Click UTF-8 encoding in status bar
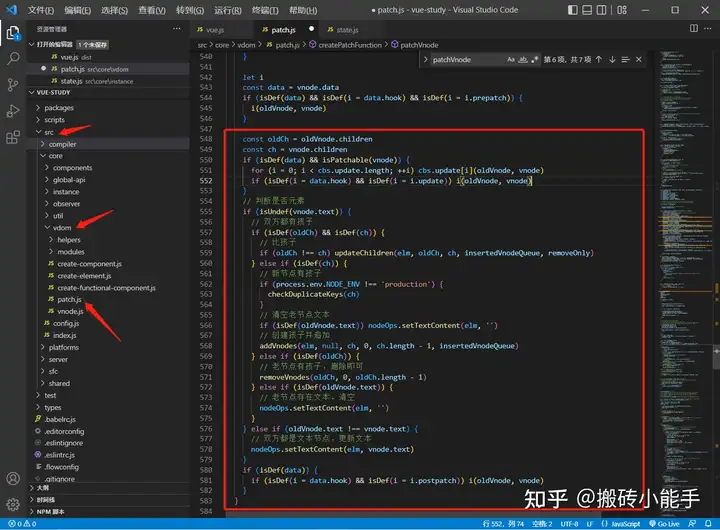Viewport: 720px width, 530px height. point(569,524)
